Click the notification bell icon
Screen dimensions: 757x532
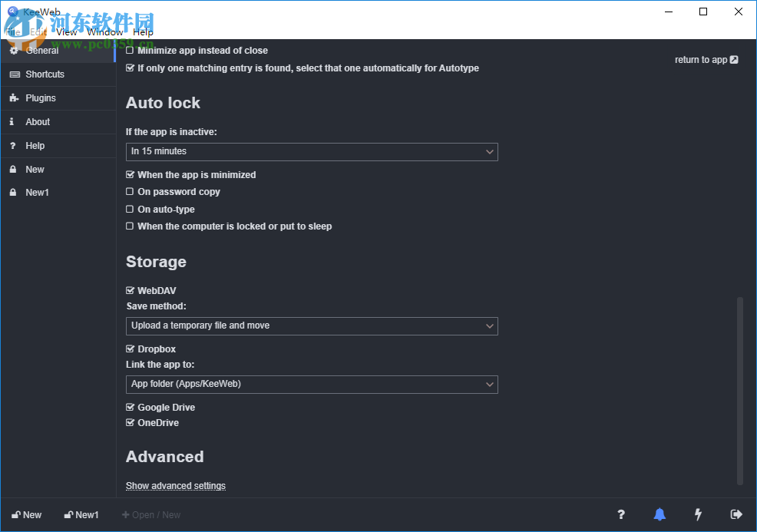659,514
